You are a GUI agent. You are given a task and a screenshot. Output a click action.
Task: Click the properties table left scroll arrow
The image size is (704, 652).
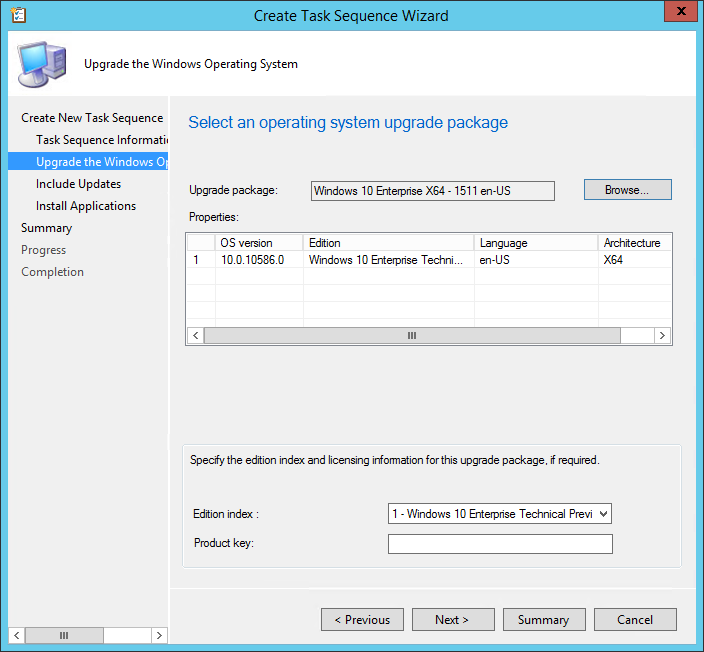(x=195, y=335)
